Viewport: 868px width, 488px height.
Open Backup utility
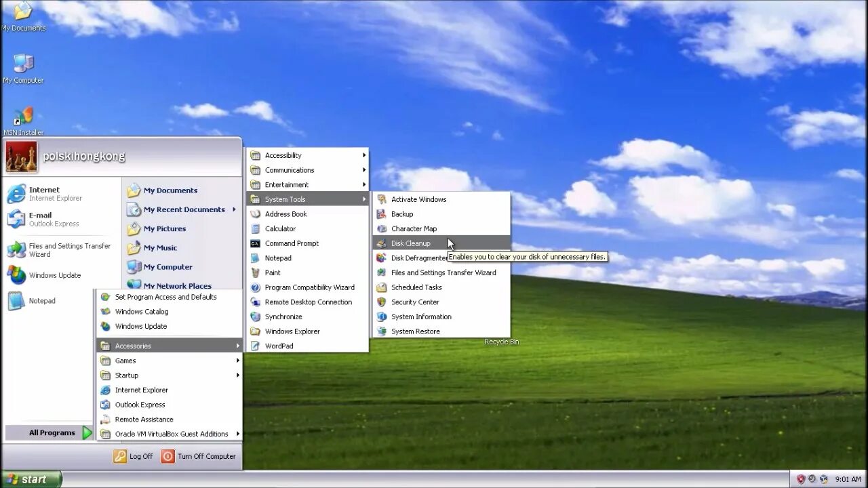[441, 214]
